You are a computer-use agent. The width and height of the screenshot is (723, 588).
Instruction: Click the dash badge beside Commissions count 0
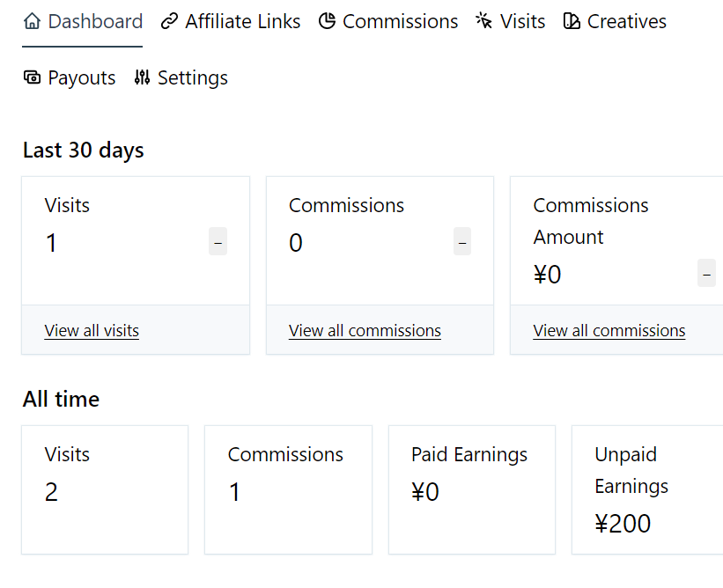point(462,242)
